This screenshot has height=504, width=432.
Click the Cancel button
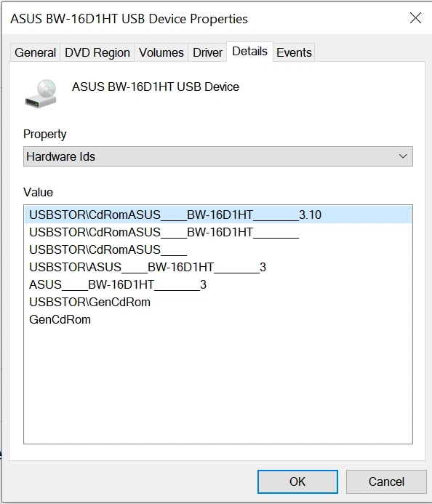click(386, 481)
